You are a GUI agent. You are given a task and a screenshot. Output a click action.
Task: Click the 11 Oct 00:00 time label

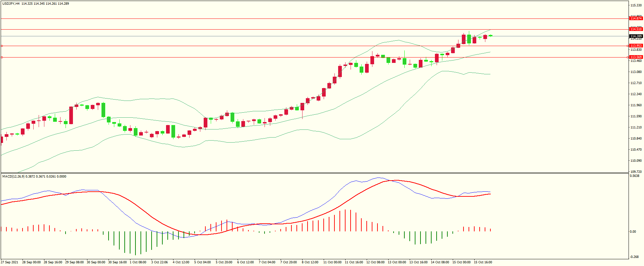(x=332, y=262)
